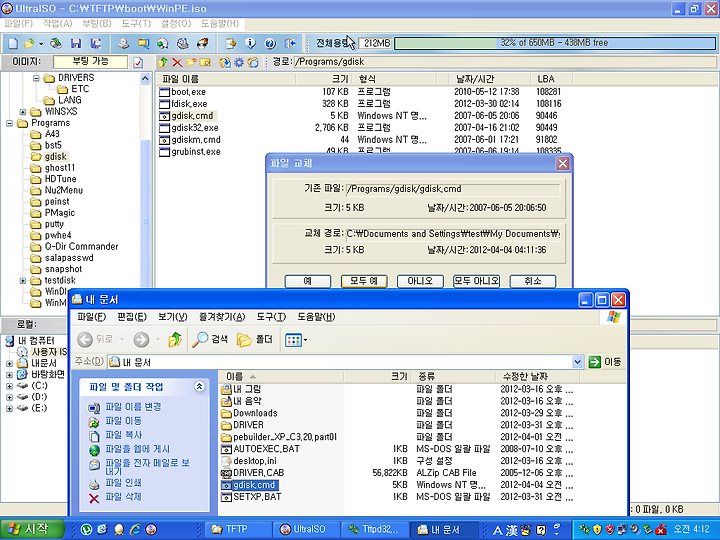Click the Rename folder icon in image pane
720x540 pixels.
tap(205, 62)
